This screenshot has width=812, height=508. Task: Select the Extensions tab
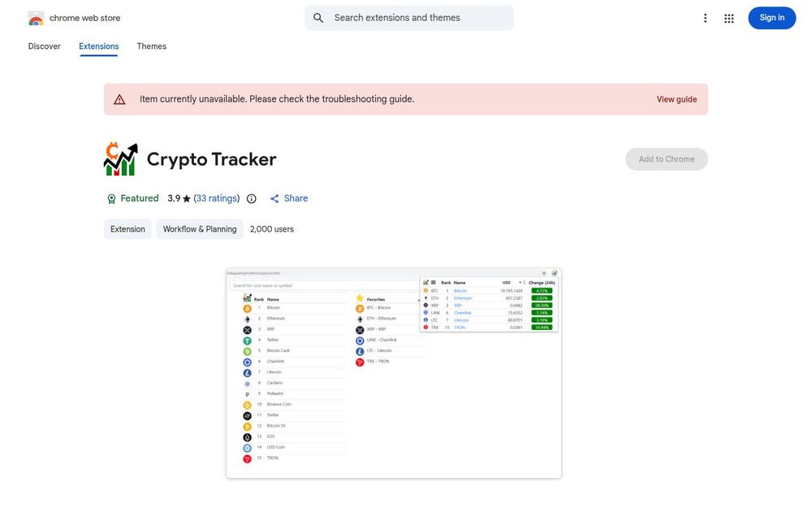click(99, 46)
